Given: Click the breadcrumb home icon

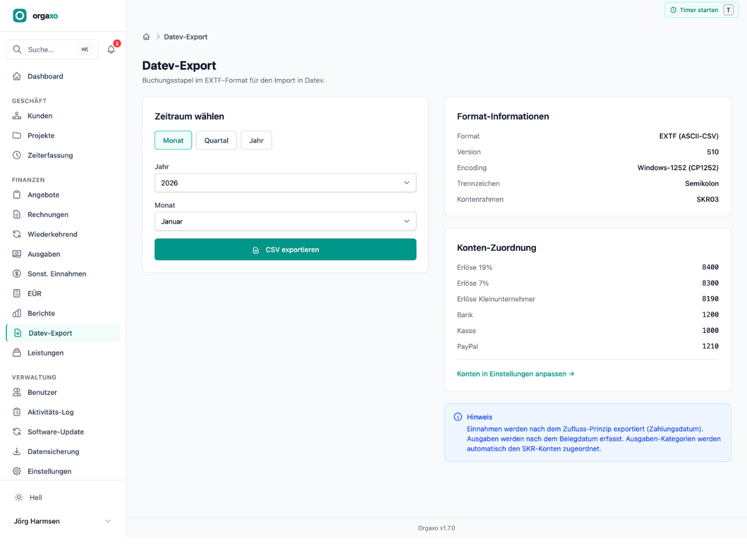Looking at the screenshot, I should [146, 37].
